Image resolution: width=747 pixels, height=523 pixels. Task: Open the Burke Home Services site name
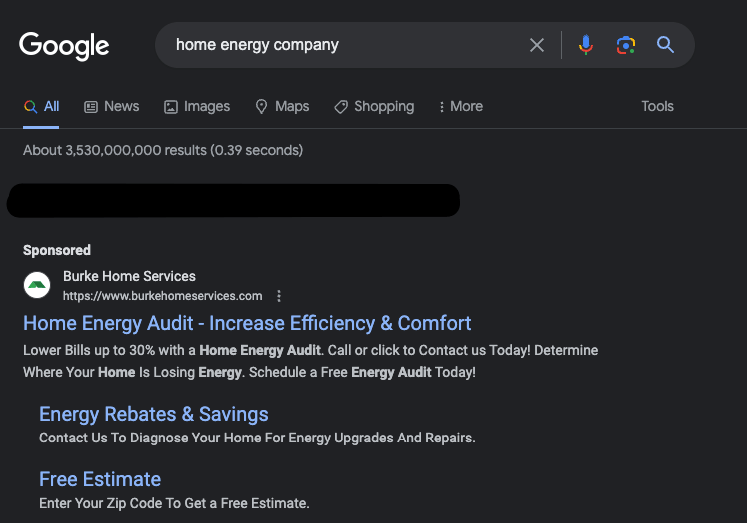129,276
